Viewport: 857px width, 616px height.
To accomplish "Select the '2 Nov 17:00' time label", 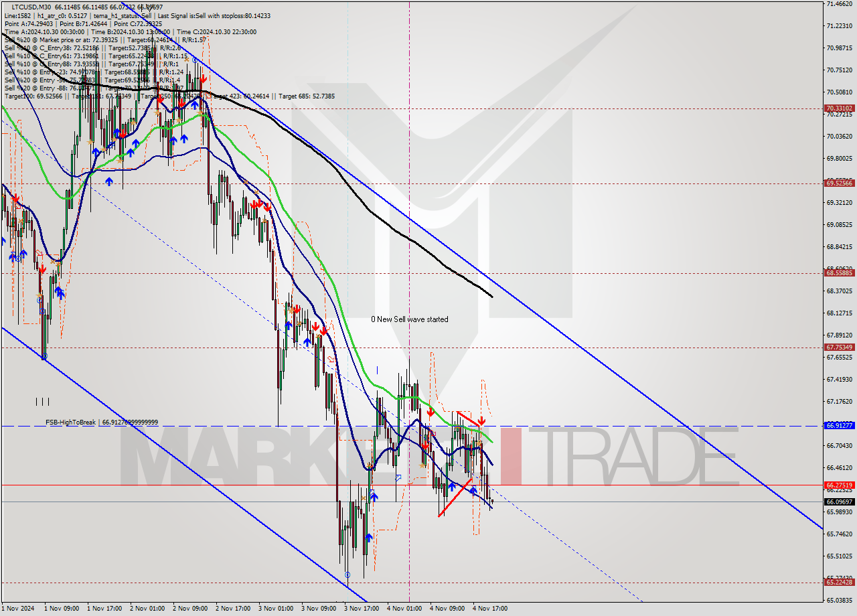I will pyautogui.click(x=233, y=609).
